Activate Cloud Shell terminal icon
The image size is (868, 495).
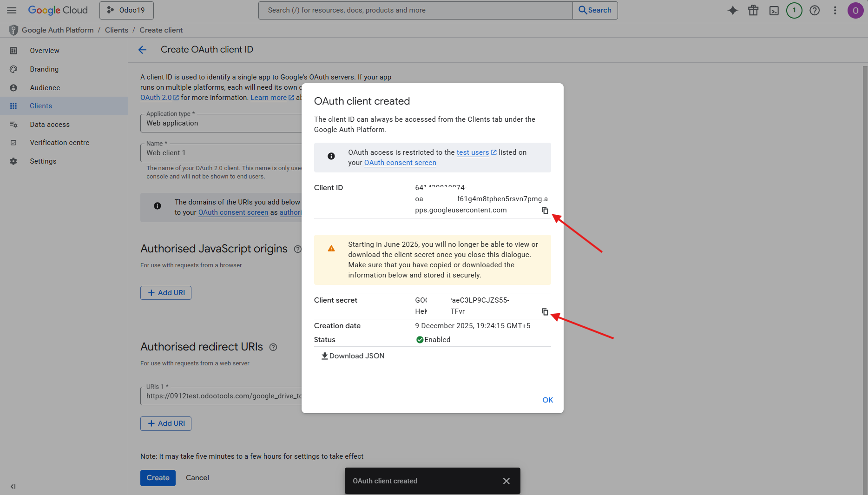774,10
